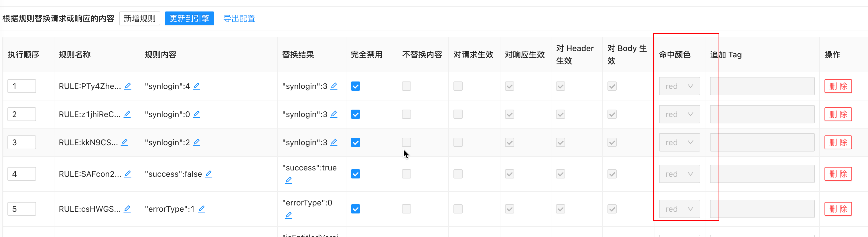
Task: Edit the RULE:csHWGS rule name
Action: click(x=127, y=209)
